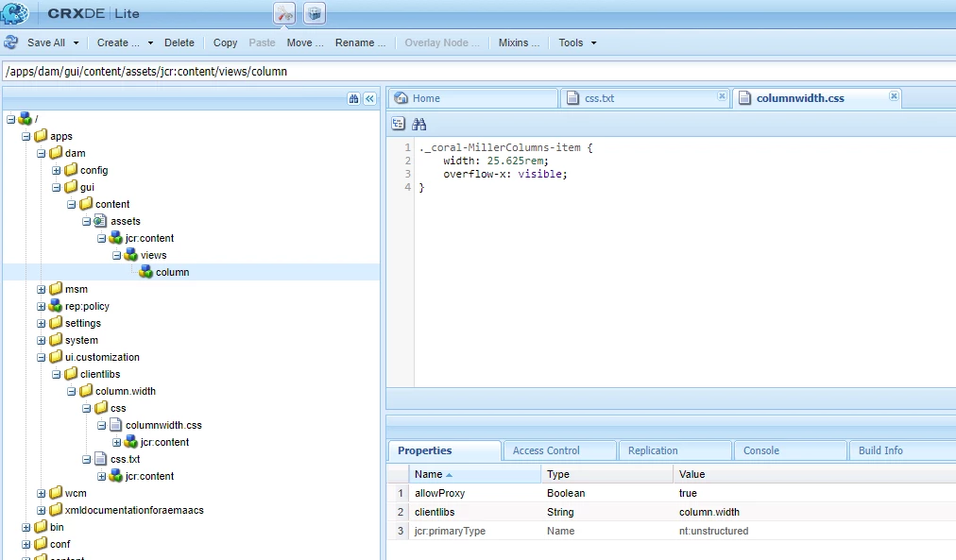Expand the msm folder

pyautogui.click(x=41, y=290)
